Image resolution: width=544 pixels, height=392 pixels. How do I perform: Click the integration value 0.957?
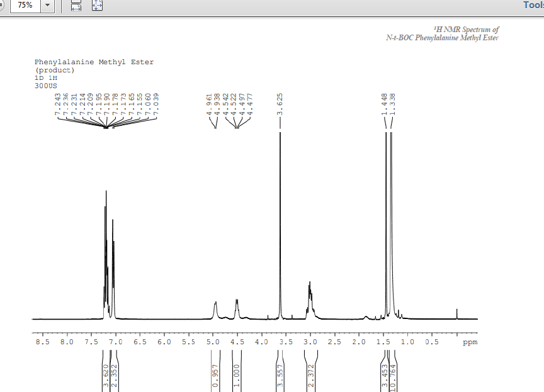pyautogui.click(x=215, y=374)
